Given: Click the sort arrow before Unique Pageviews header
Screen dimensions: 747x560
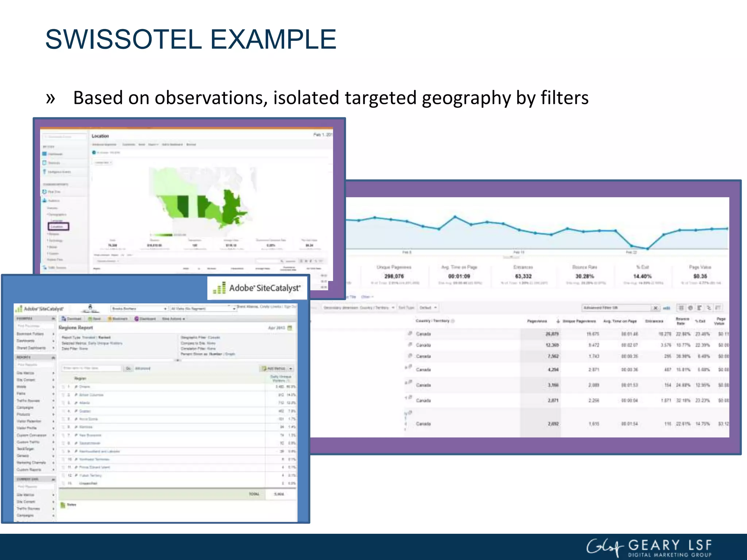Looking at the screenshot, I should pyautogui.click(x=558, y=321).
